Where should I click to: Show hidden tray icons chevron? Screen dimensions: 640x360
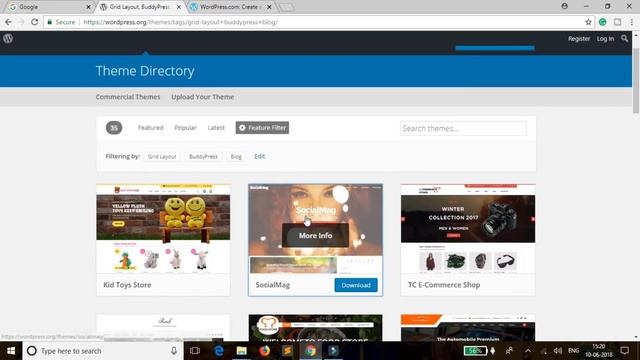[x=528, y=351]
